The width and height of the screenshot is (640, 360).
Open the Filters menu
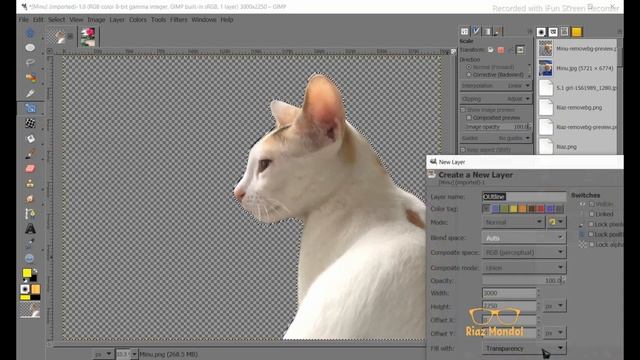pos(178,20)
